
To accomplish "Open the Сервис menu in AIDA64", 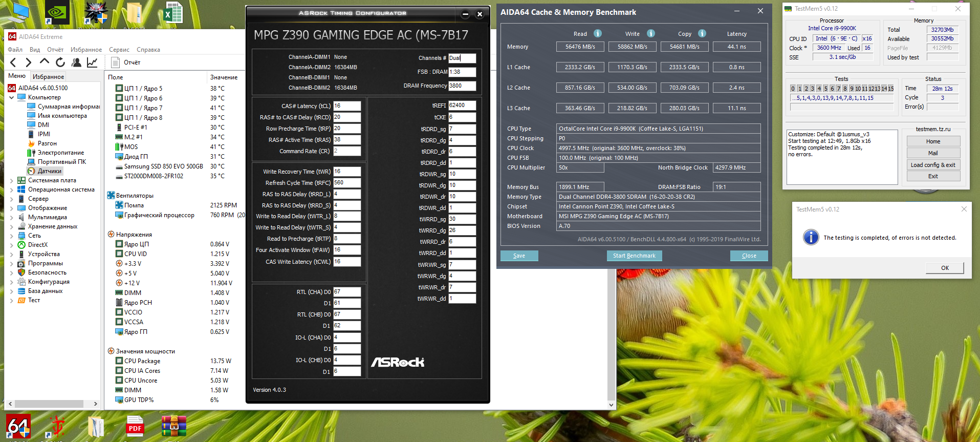I will click(119, 50).
